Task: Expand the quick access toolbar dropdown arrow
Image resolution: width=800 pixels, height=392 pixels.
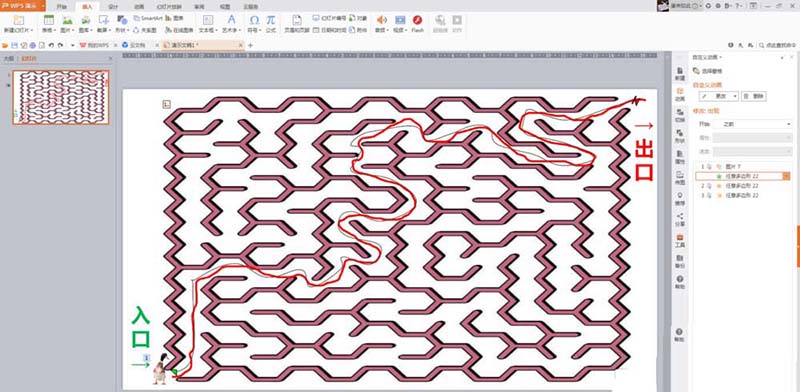Action: click(73, 45)
